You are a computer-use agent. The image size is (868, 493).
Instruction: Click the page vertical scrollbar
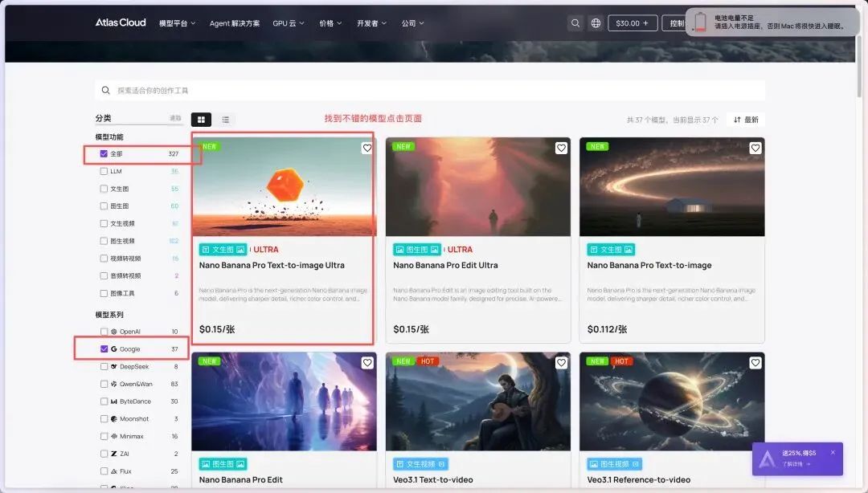pyautogui.click(x=858, y=67)
